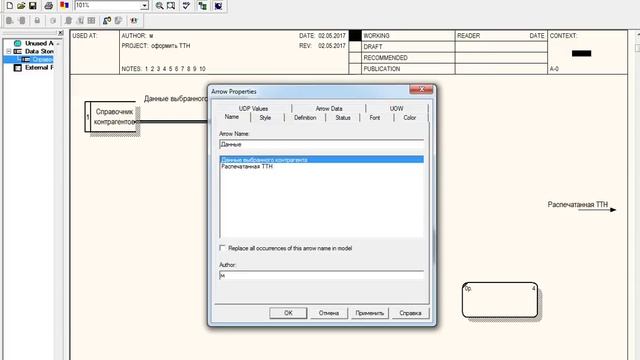This screenshot has width=640, height=360.
Task: Close the Model Explorer panel with X
Action: (x=60, y=33)
